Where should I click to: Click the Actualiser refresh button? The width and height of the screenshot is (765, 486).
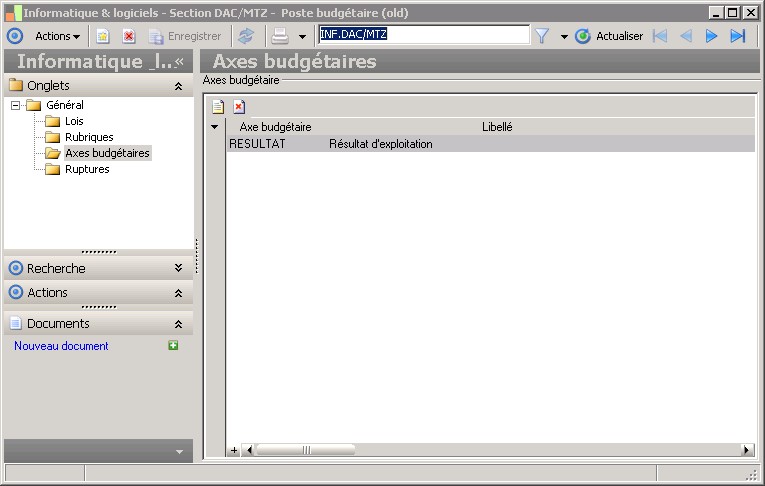tap(609, 36)
